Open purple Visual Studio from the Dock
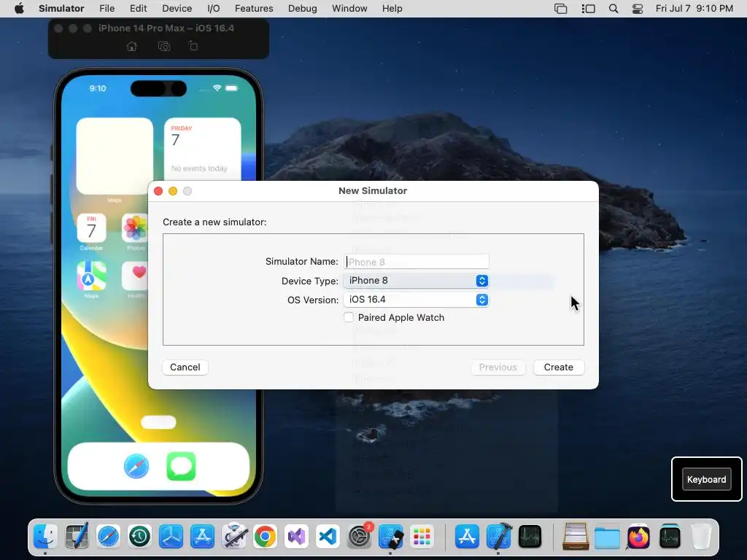Viewport: 747px width, 560px height. (x=296, y=537)
